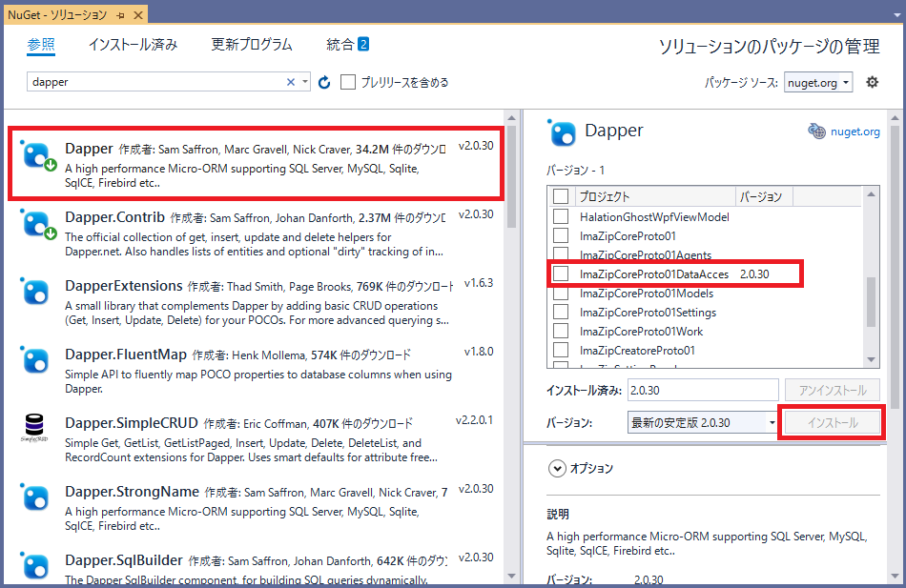Click in the dapper search field
Image resolution: width=906 pixels, height=588 pixels.
tap(156, 82)
